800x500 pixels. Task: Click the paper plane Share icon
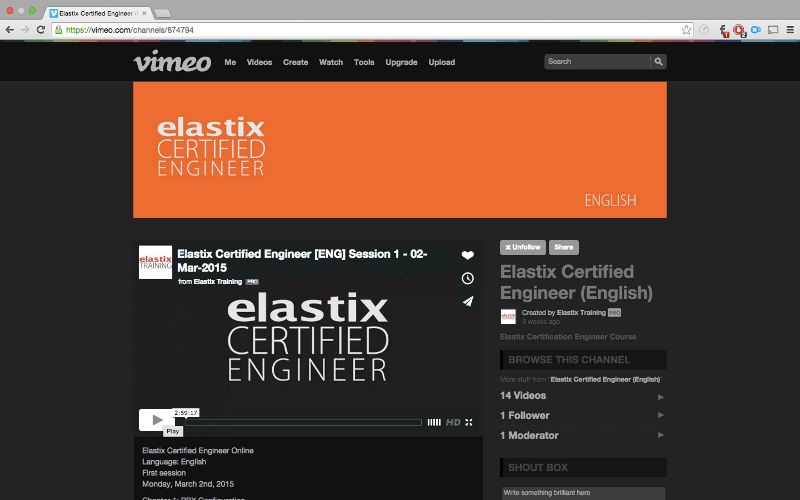467,301
